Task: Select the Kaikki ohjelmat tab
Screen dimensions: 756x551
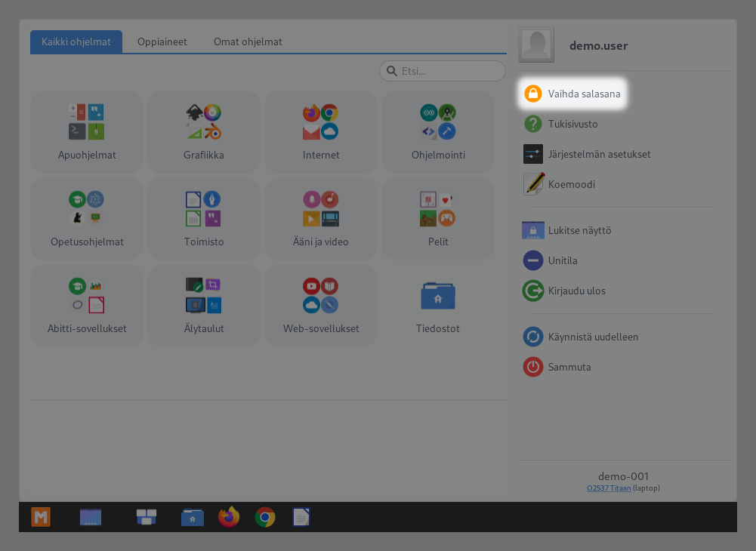Action: coord(76,42)
